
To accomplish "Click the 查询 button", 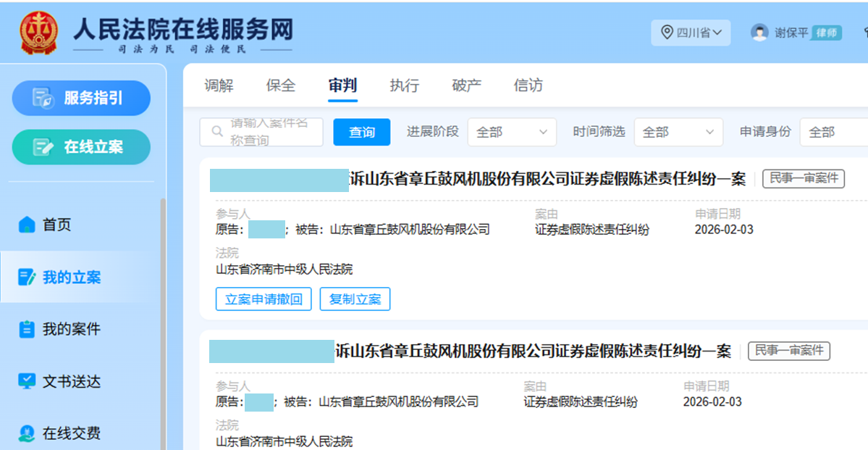I will (x=361, y=132).
